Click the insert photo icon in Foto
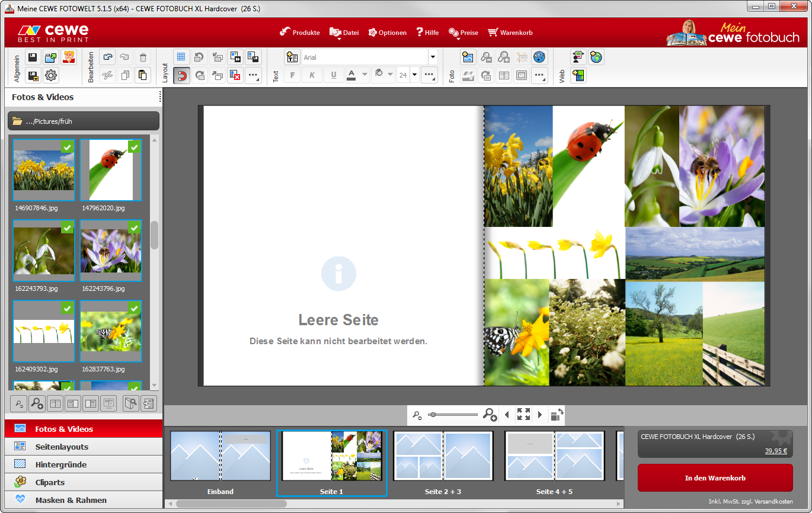Image resolution: width=812 pixels, height=513 pixels. [468, 57]
